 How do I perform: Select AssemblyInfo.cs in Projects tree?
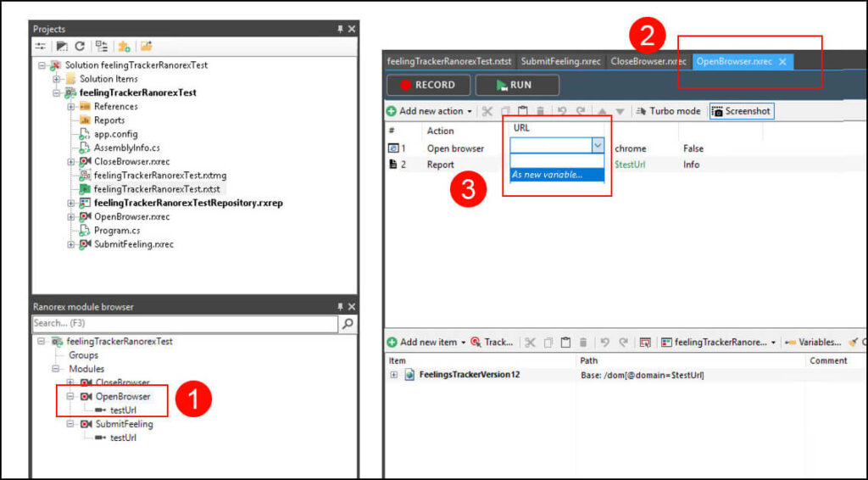point(127,148)
